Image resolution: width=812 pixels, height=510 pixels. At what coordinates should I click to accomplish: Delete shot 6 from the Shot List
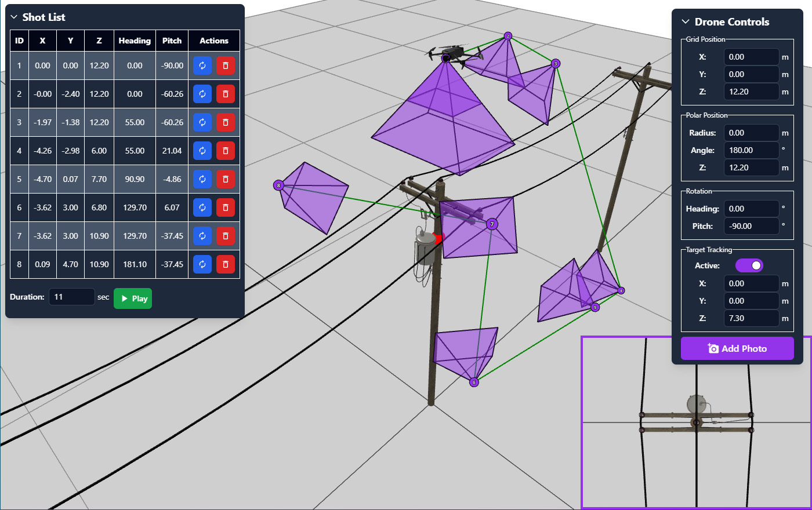(x=225, y=207)
